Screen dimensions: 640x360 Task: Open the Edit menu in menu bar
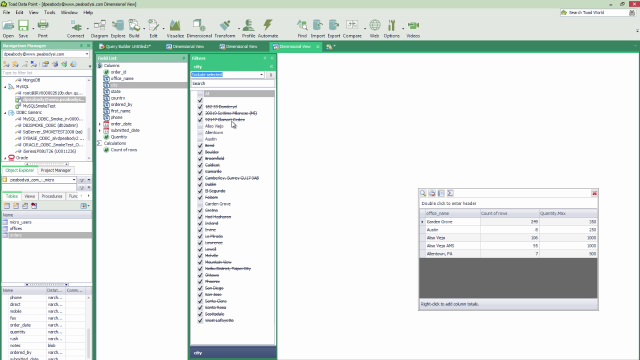click(x=19, y=13)
